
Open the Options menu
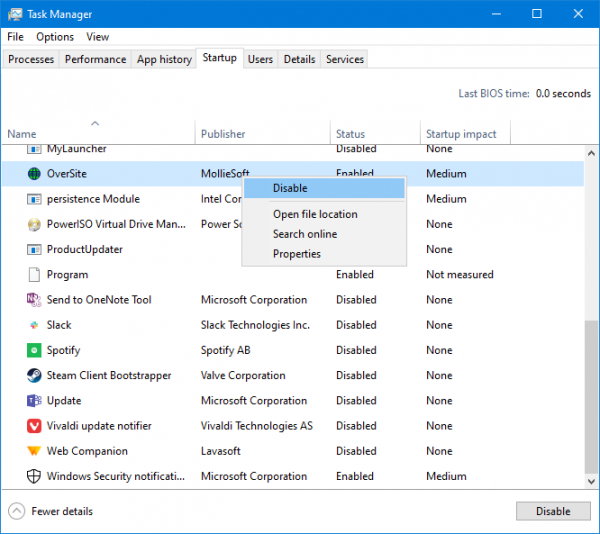point(55,37)
